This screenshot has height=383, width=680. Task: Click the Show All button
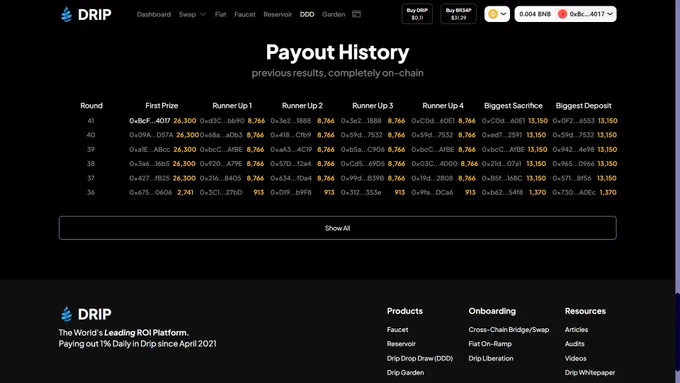[337, 228]
